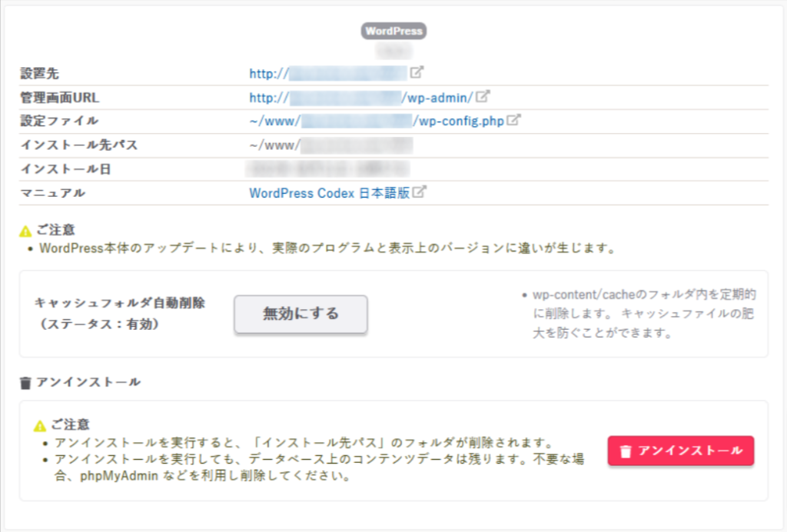Open the wp-admin 管理画面URL link
The image size is (787, 532).
click(x=361, y=98)
